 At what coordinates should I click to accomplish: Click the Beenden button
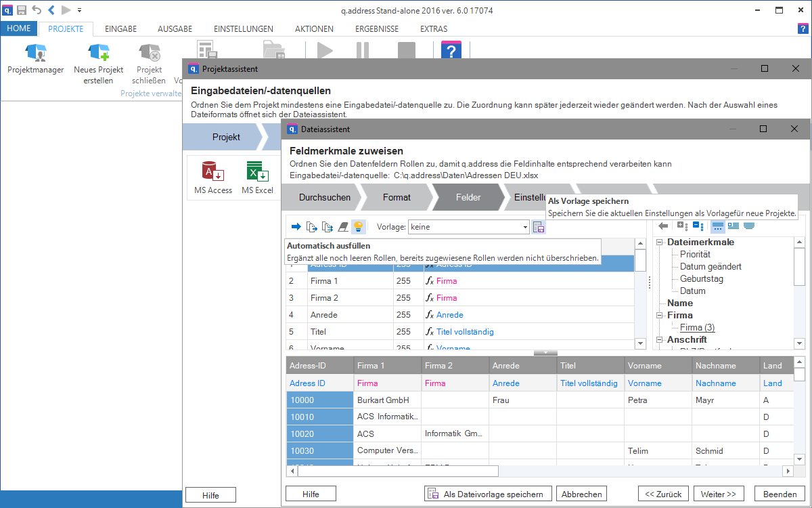[x=780, y=494]
